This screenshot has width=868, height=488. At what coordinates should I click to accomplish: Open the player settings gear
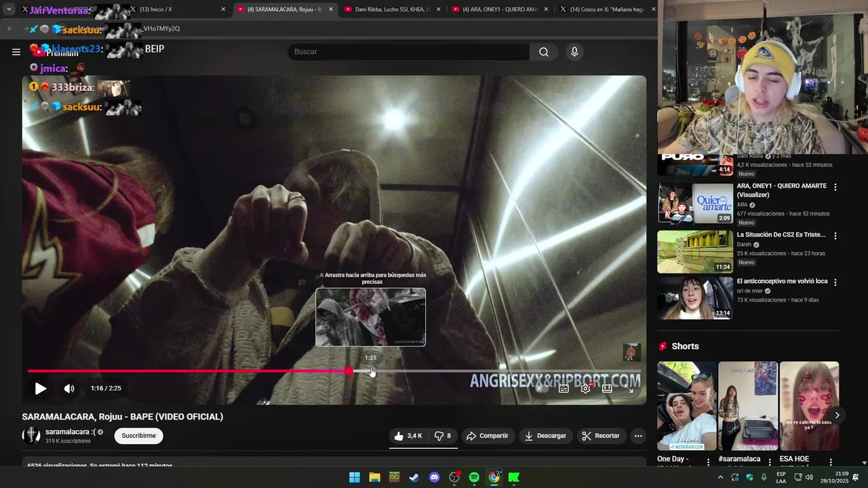585,388
